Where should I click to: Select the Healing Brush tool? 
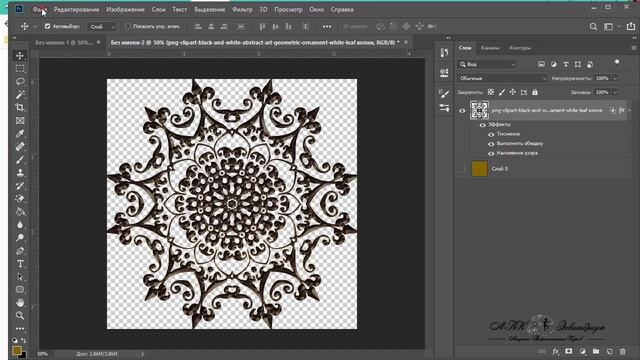pos(20,147)
